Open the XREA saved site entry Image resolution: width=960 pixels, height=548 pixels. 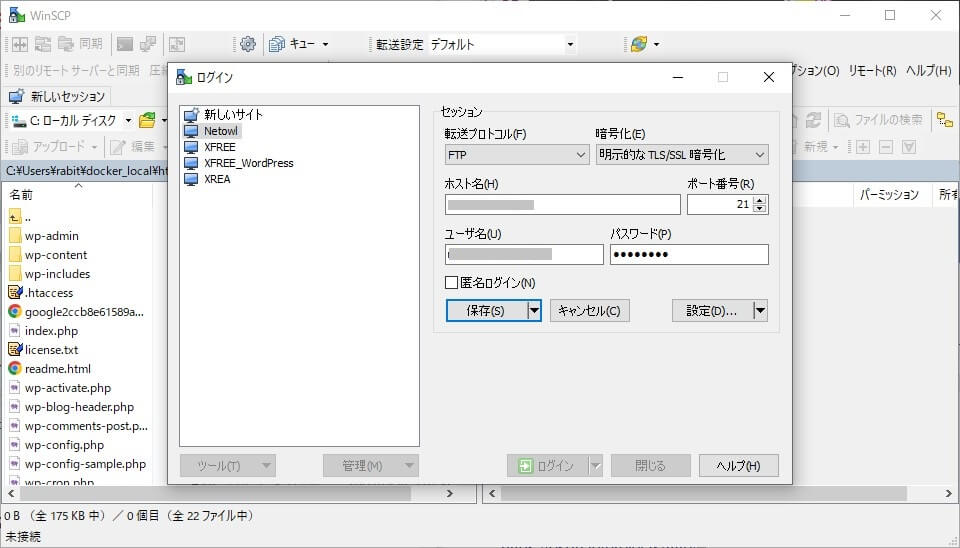[x=217, y=179]
